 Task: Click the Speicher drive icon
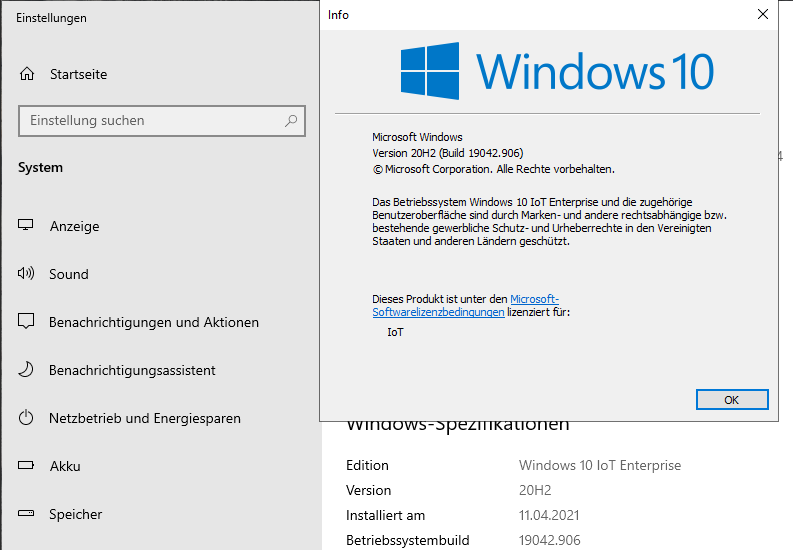click(x=26, y=513)
